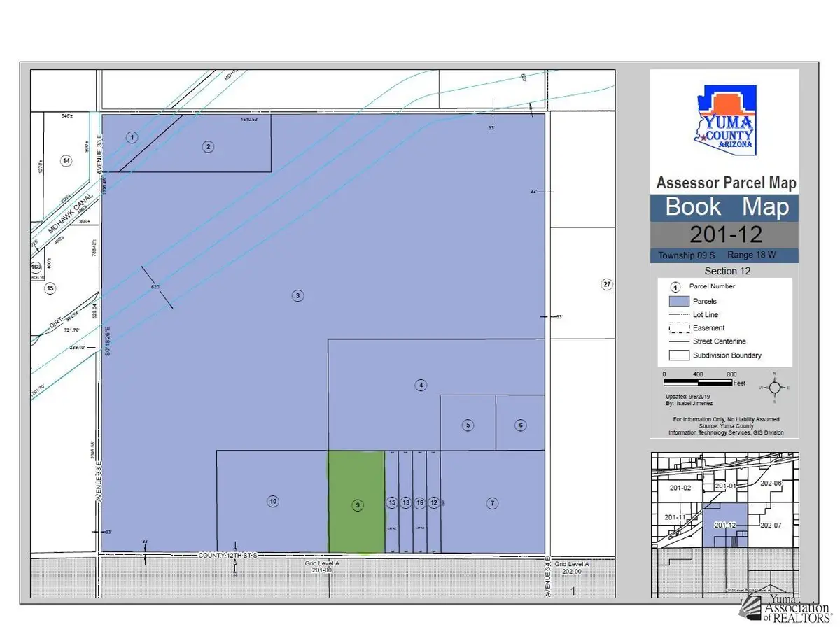Select parcel number 13 marker
The height and width of the screenshot is (627, 840).
pyautogui.click(x=406, y=502)
